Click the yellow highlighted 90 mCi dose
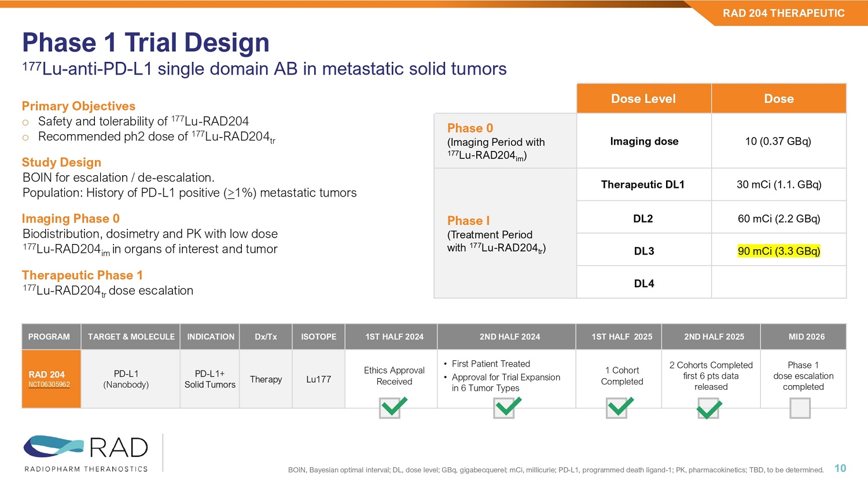Image resolution: width=868 pixels, height=488 pixels. click(778, 251)
